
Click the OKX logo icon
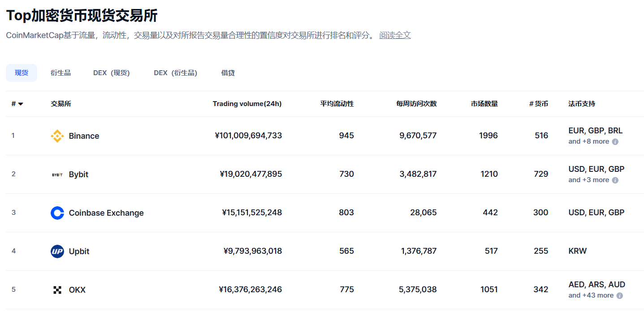[57, 290]
